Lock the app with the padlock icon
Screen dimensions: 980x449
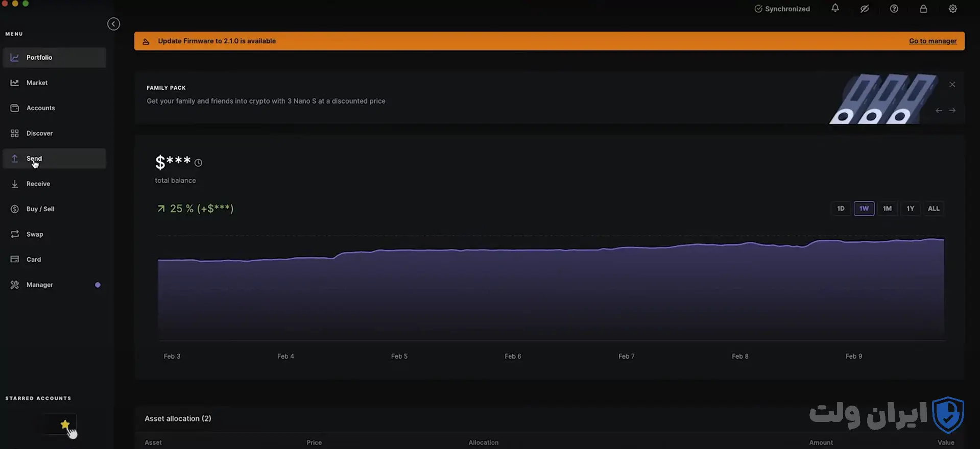click(923, 9)
